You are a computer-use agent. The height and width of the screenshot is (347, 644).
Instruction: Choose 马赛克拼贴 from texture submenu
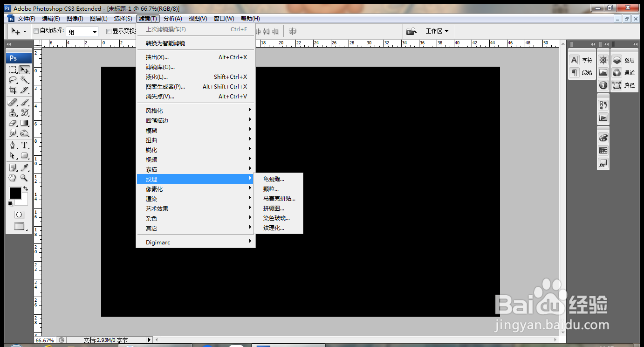[x=278, y=198]
